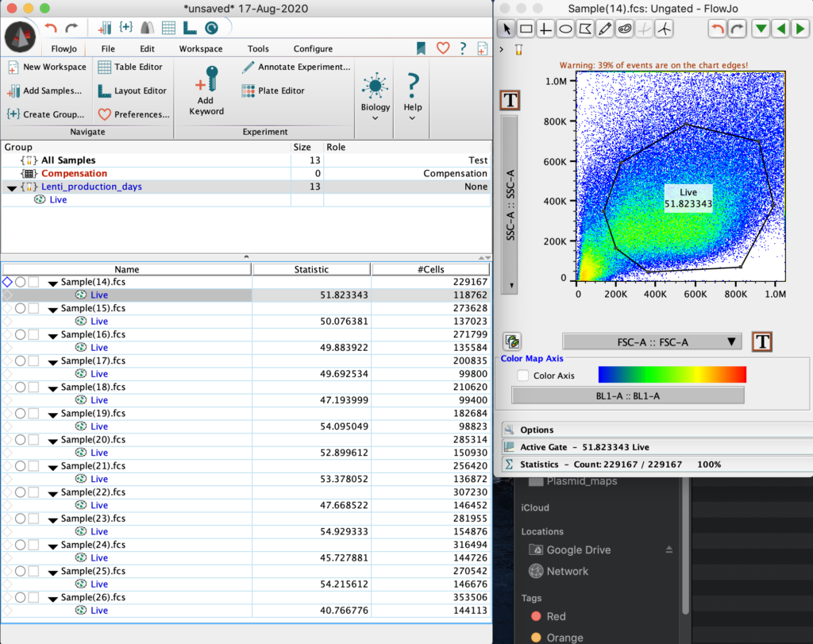Select the Quadrant gate tool
813x644 pixels.
(545, 29)
